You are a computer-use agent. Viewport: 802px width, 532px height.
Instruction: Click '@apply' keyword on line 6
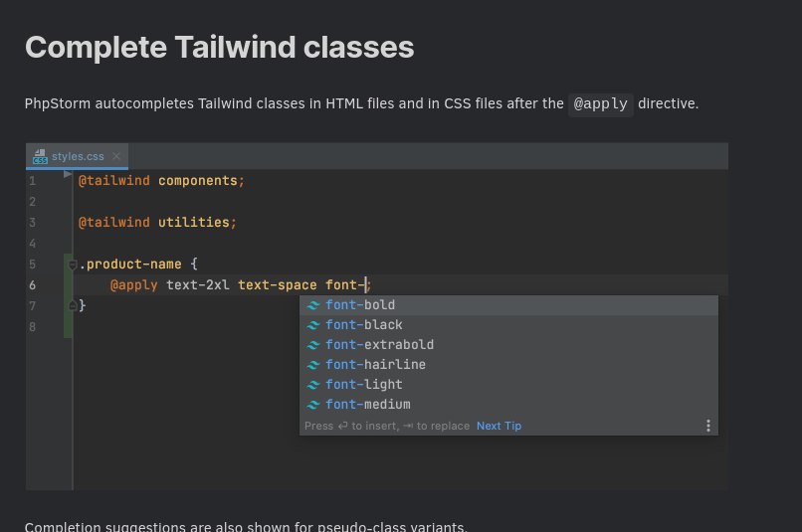pyautogui.click(x=134, y=285)
